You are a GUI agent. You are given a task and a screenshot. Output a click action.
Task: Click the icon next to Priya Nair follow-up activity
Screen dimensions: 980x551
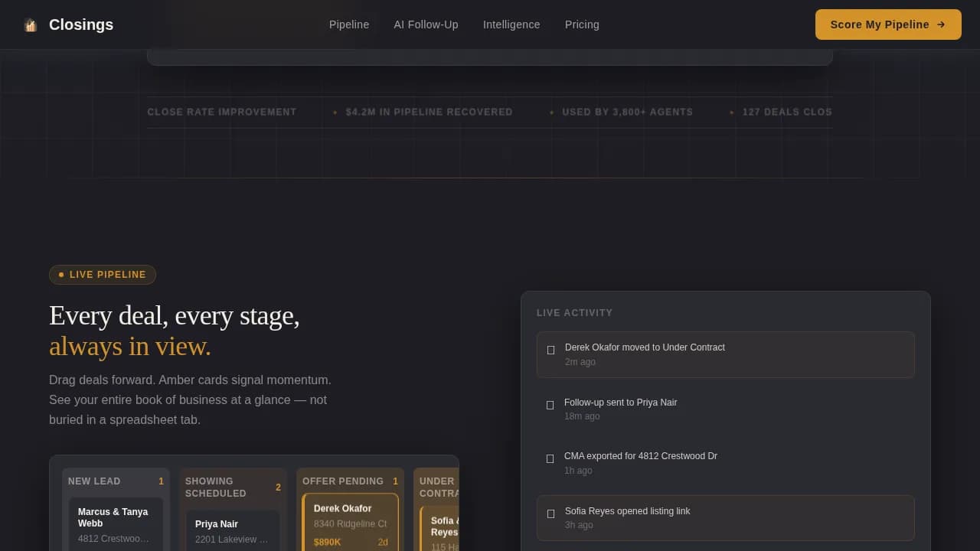pos(550,406)
